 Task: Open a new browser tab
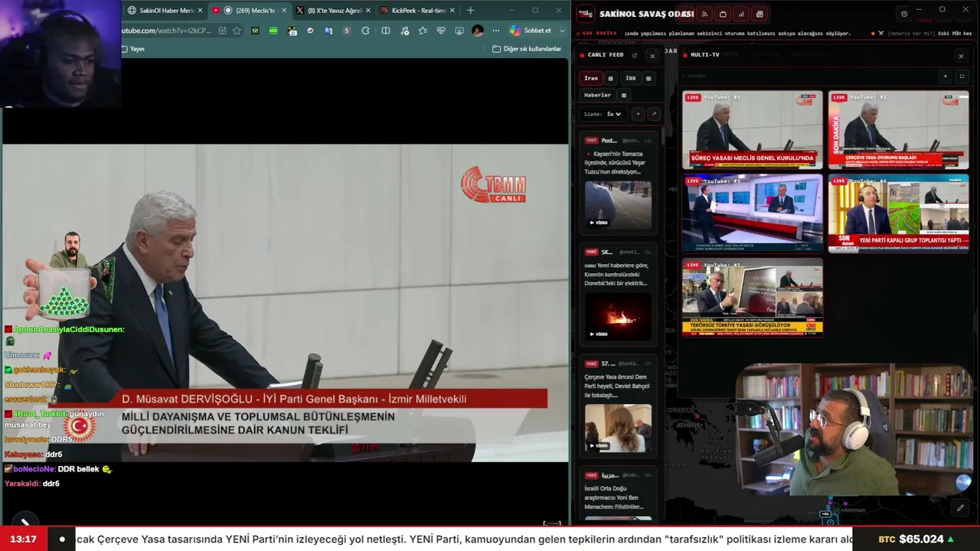470,11
